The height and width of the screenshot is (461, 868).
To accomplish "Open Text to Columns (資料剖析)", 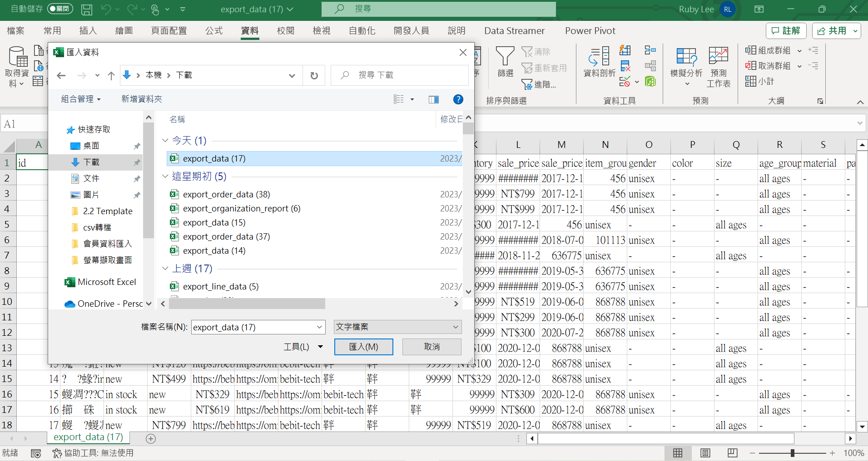I will pyautogui.click(x=599, y=62).
